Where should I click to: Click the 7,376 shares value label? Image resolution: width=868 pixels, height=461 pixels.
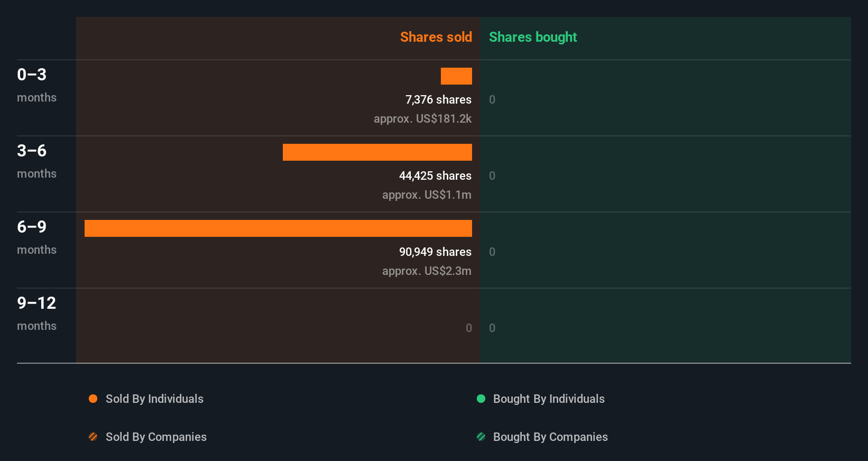click(x=438, y=99)
